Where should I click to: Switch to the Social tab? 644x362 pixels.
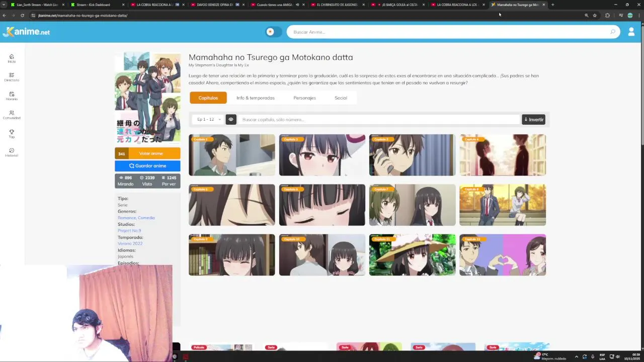click(341, 98)
